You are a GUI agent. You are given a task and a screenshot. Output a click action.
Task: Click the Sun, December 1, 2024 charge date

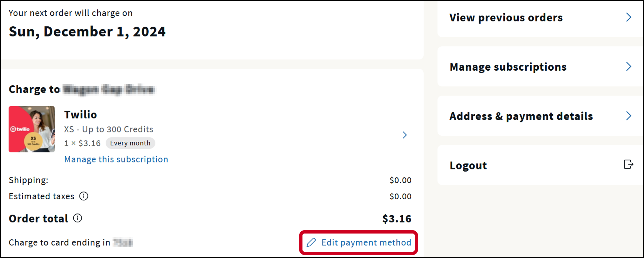tap(87, 32)
